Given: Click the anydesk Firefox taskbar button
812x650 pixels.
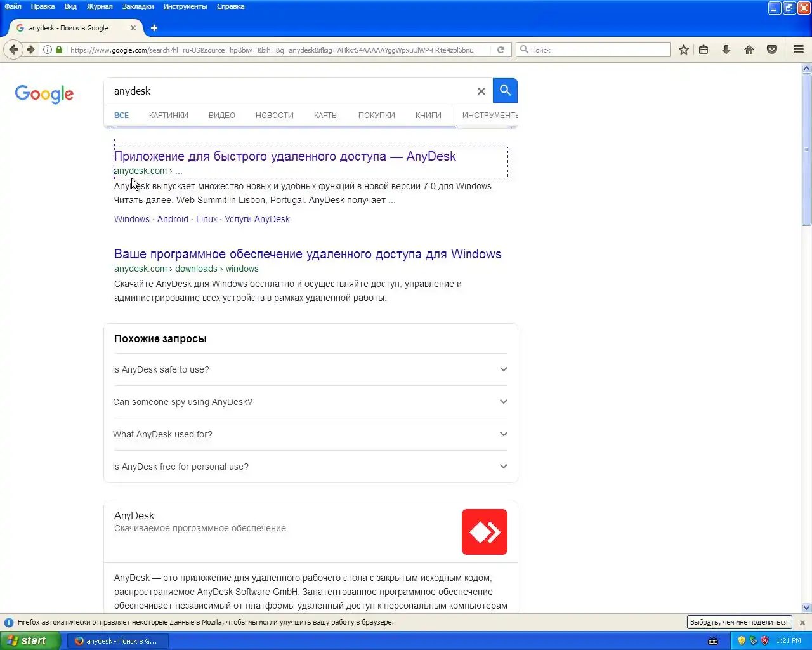Looking at the screenshot, I should point(118,641).
